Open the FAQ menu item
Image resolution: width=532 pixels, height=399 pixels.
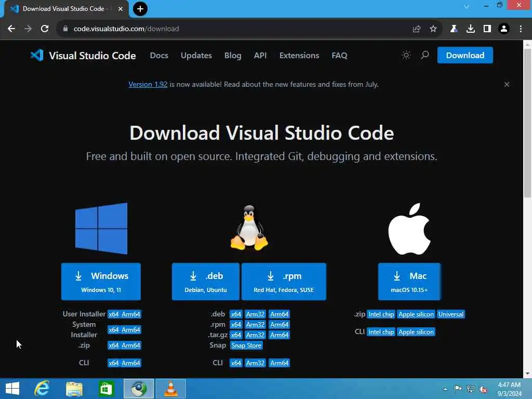pos(340,55)
